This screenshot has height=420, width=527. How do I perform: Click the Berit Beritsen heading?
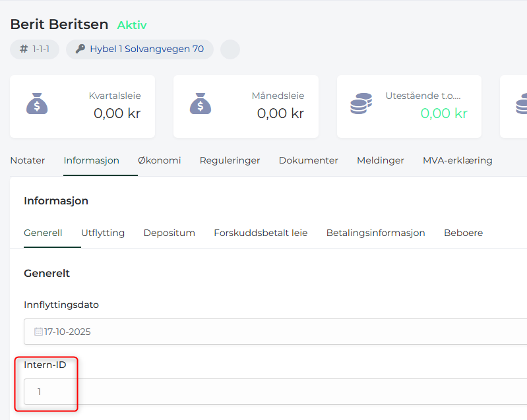pyautogui.click(x=59, y=24)
